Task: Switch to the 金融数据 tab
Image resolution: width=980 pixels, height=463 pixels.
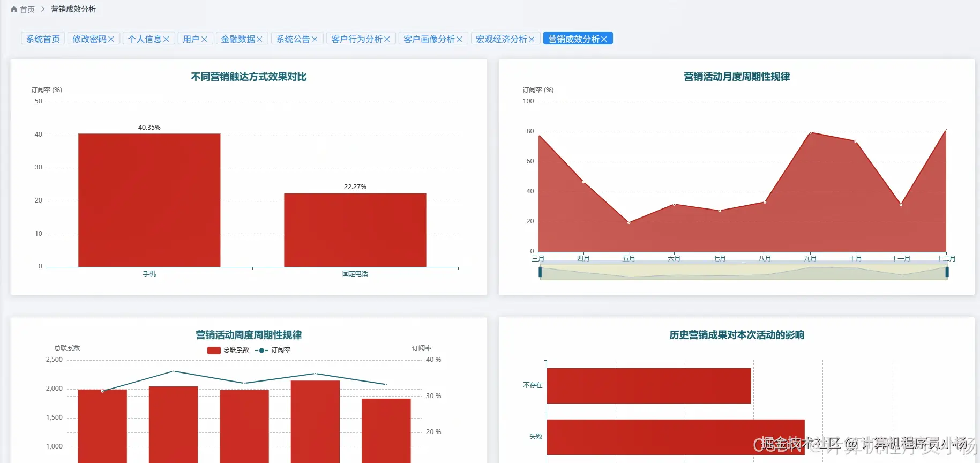Action: (x=238, y=39)
